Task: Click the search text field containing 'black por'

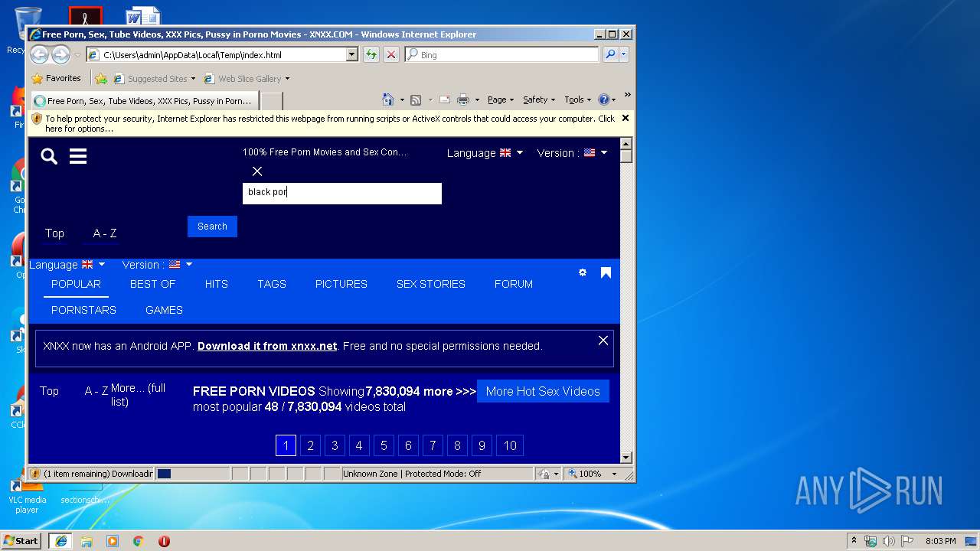Action: [342, 193]
